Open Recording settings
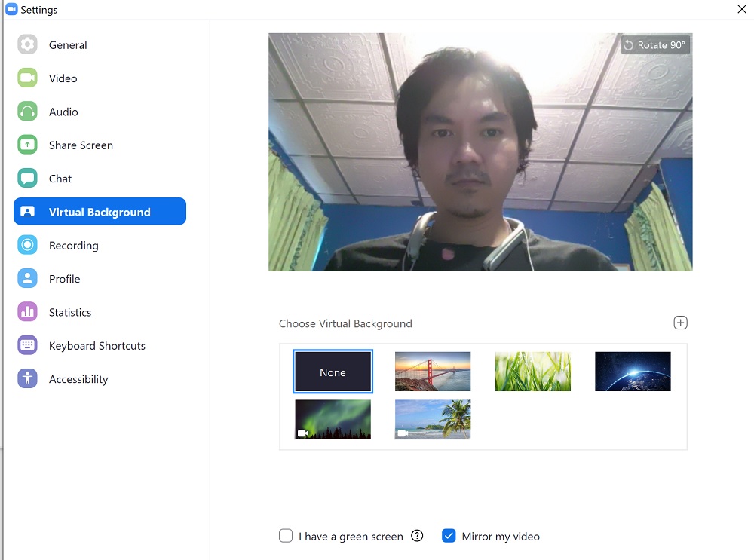The width and height of the screenshot is (754, 560). point(100,245)
